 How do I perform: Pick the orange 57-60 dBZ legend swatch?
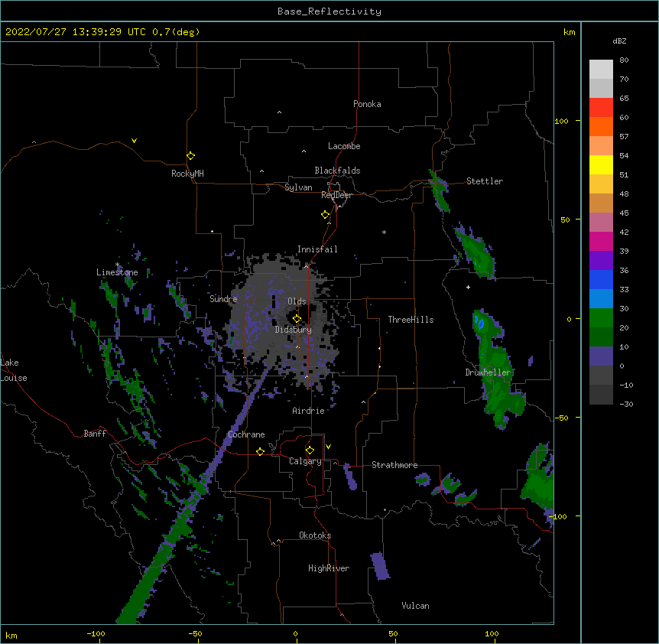(x=601, y=126)
